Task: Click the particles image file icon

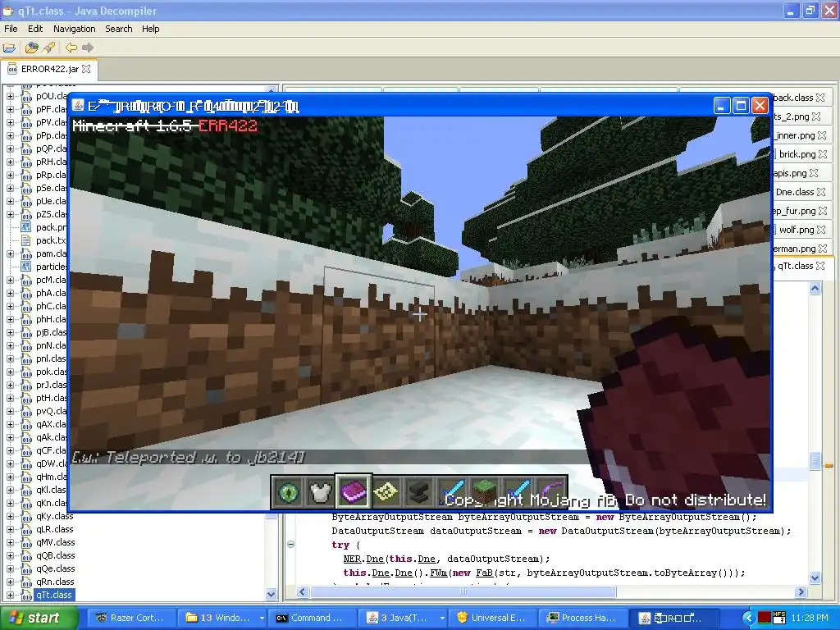Action: tap(25, 267)
